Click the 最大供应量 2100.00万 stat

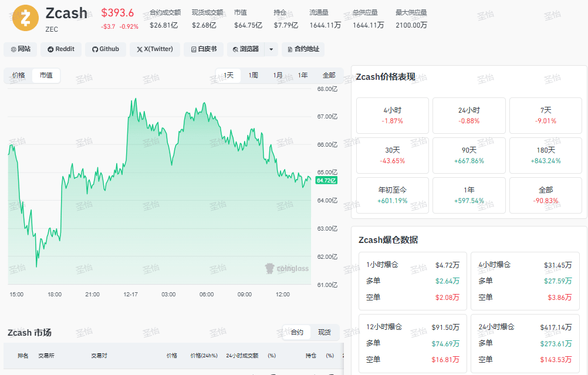coord(411,19)
